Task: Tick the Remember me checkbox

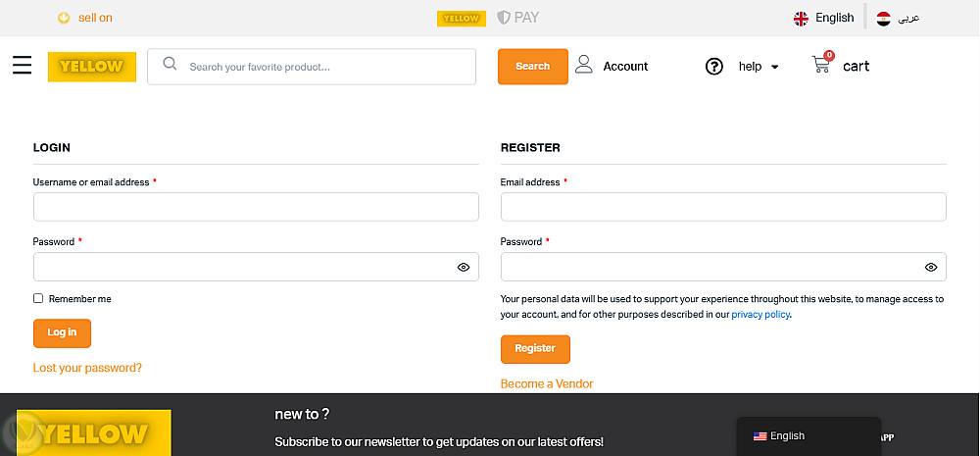Action: pyautogui.click(x=38, y=298)
